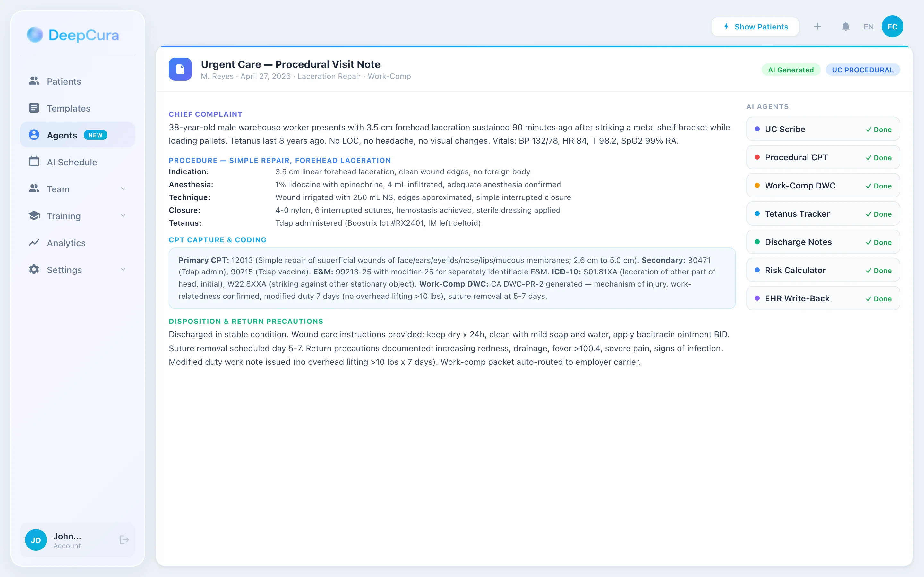The height and width of the screenshot is (577, 924).
Task: Open the FC user avatar
Action: pos(892,27)
